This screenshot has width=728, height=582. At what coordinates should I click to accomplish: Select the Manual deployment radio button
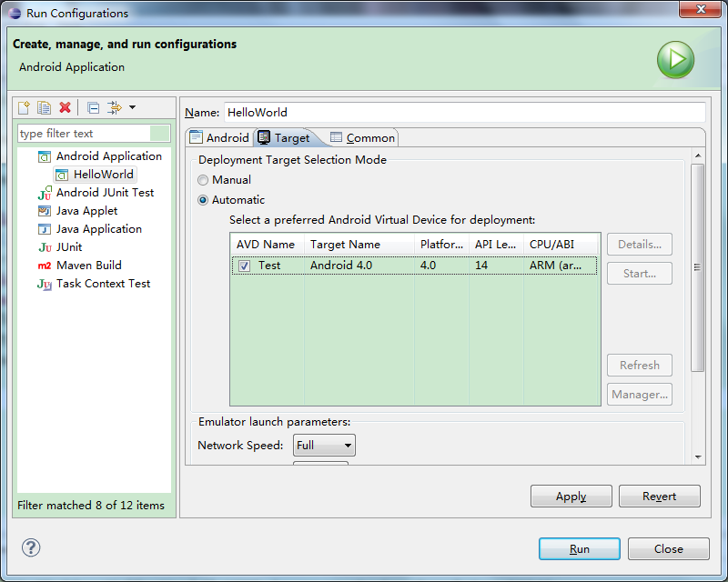pos(203,180)
